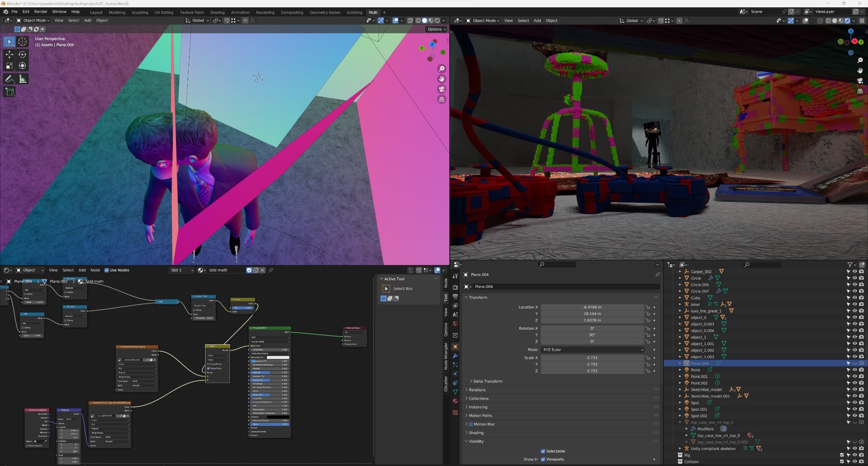Open the Window menu
The image size is (868, 466).
(x=59, y=12)
